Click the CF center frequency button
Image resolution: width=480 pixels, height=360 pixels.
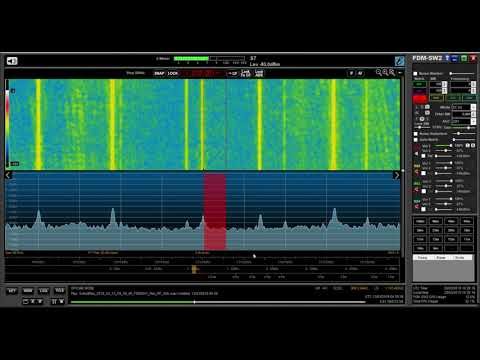(232, 73)
